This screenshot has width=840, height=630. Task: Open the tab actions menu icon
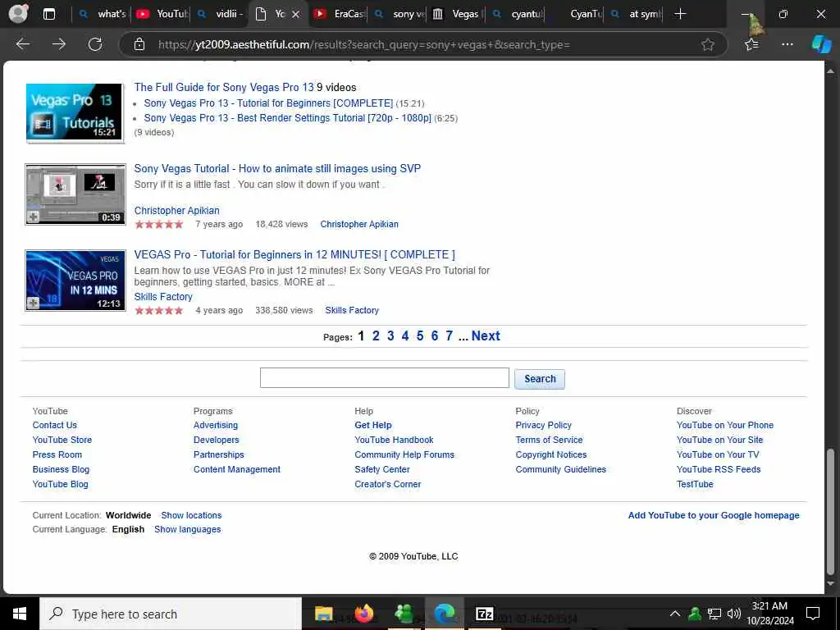[48, 14]
